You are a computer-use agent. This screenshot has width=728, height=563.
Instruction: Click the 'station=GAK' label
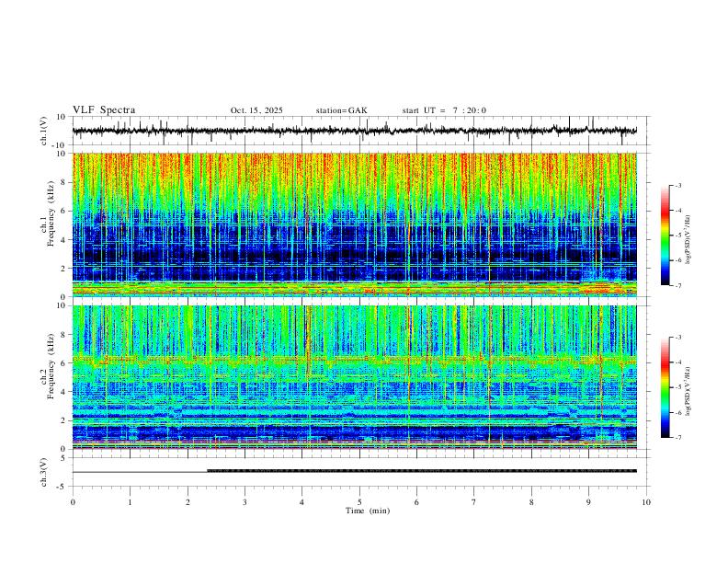[x=341, y=110]
